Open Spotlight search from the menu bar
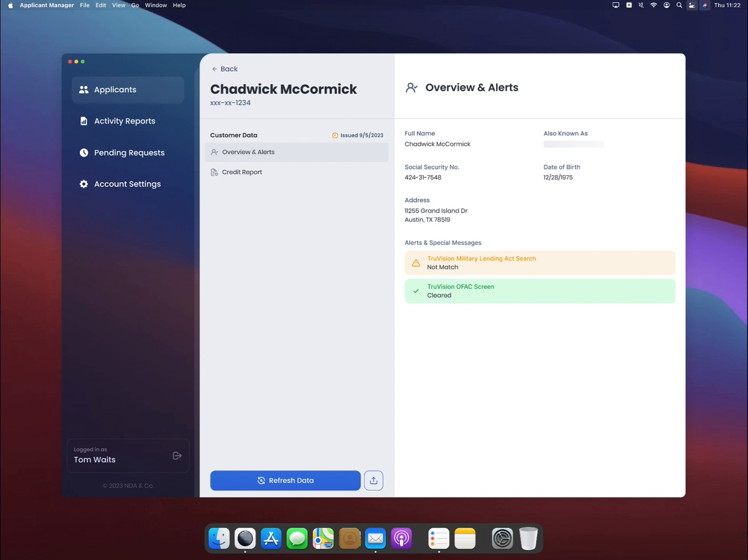The width and height of the screenshot is (748, 560). [x=679, y=5]
